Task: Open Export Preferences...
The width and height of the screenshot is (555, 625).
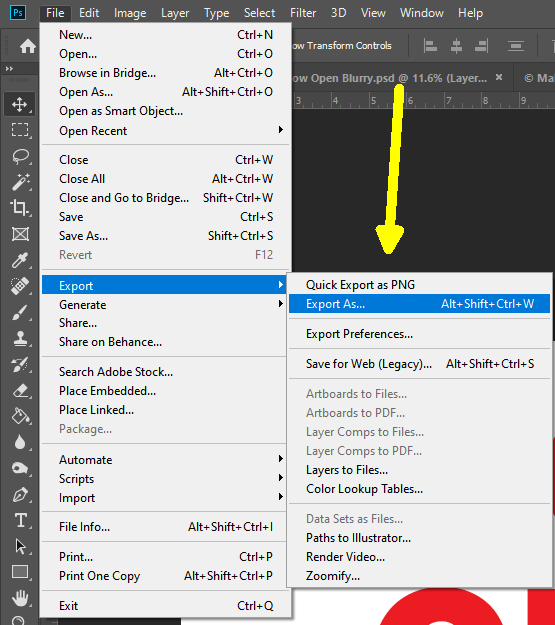Action: [419, 334]
